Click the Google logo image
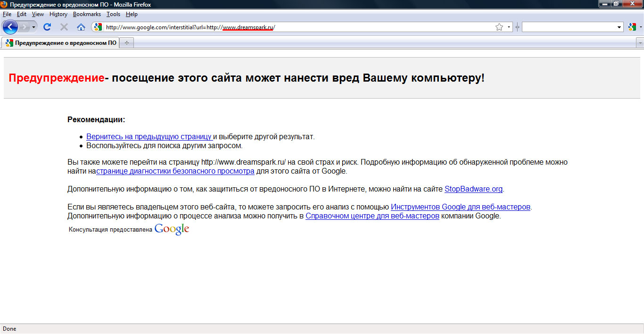 coord(172,229)
